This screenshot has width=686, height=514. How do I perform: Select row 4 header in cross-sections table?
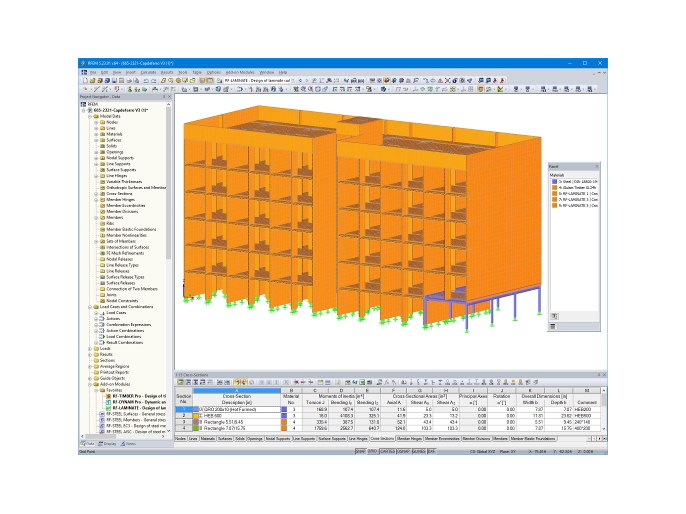(x=184, y=428)
